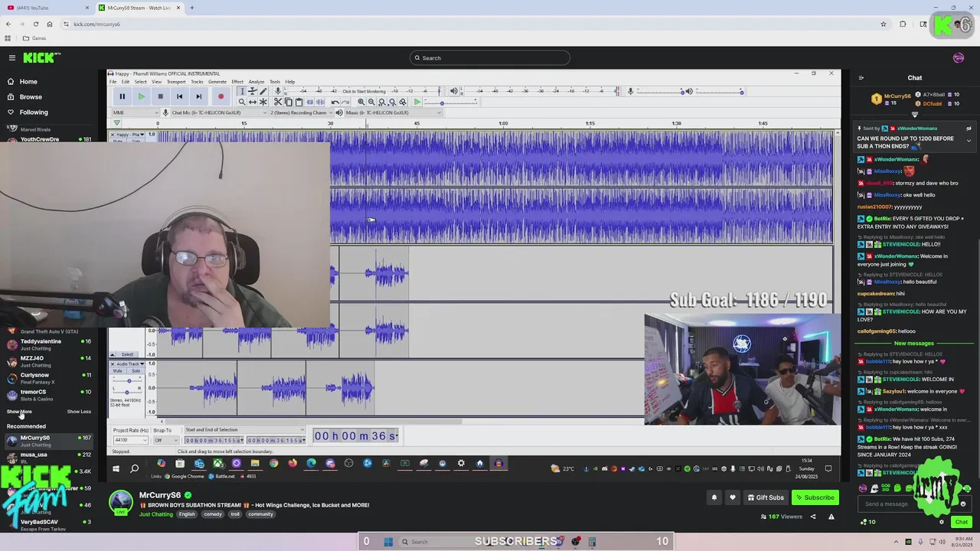Open the Chat Mic recording device dropdown
Screen dimensions: 980x551
tap(220, 112)
